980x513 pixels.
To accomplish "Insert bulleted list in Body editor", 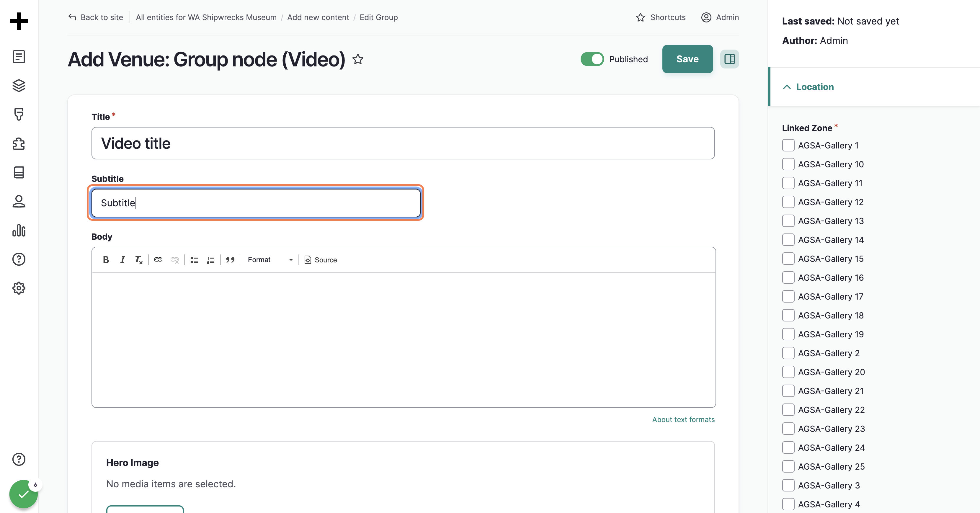I will (x=195, y=260).
